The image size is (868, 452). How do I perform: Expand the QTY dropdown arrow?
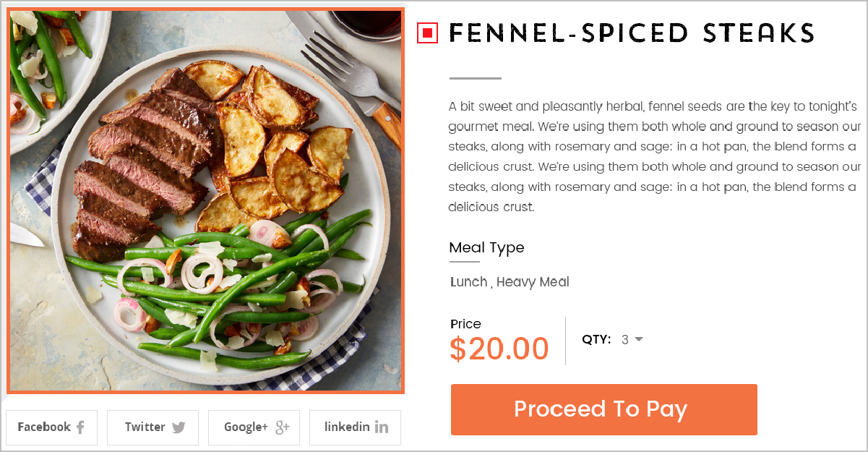(639, 339)
